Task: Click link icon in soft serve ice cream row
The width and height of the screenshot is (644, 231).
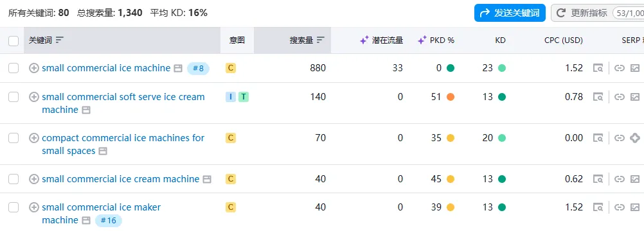Action: coord(620,97)
